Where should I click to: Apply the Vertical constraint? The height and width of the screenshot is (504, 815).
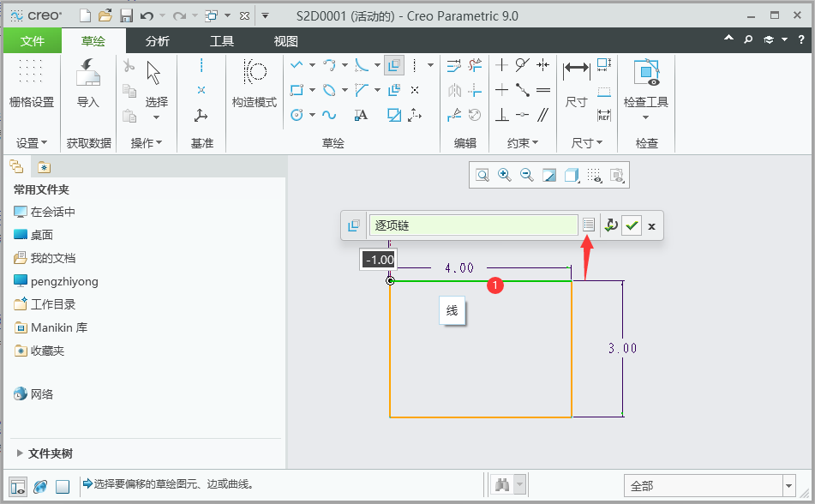point(501,65)
